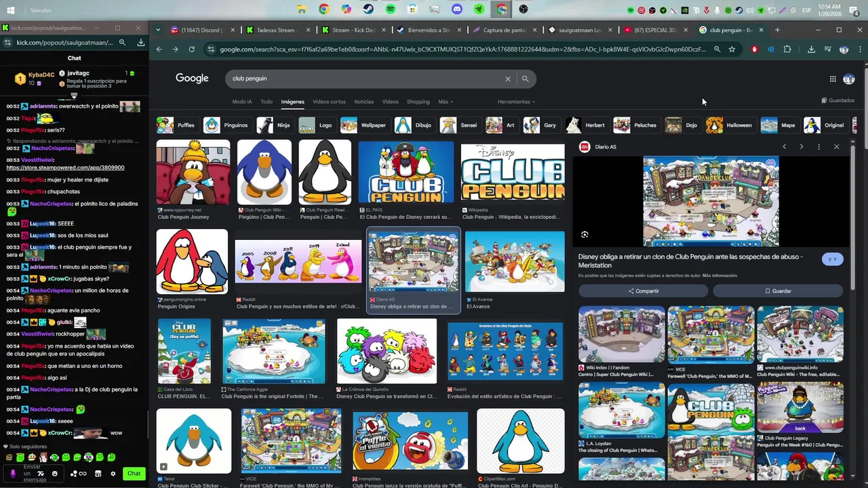Click the magnifier search button in Google
The image size is (868, 488).
click(525, 79)
